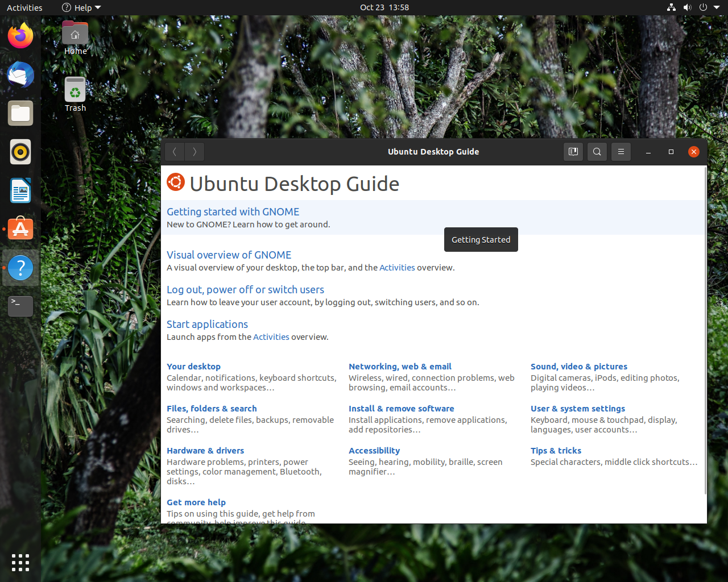Open Sound, video & pictures topic
The height and width of the screenshot is (582, 728).
tap(579, 367)
